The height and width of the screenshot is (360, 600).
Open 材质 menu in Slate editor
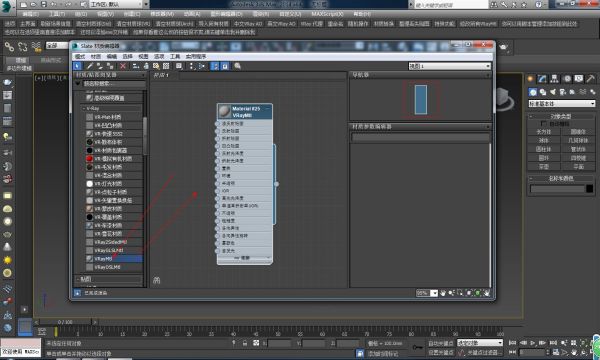(96, 57)
